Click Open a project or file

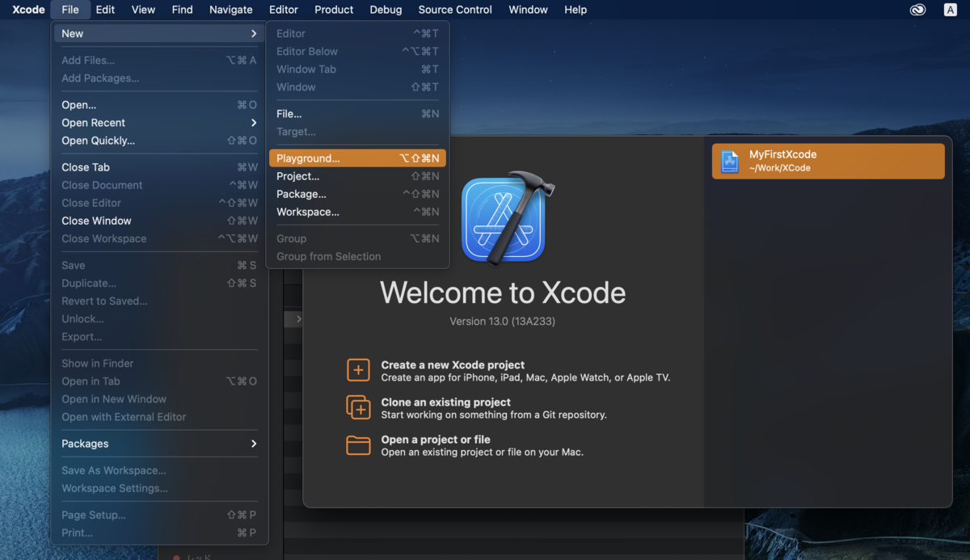[x=436, y=440]
